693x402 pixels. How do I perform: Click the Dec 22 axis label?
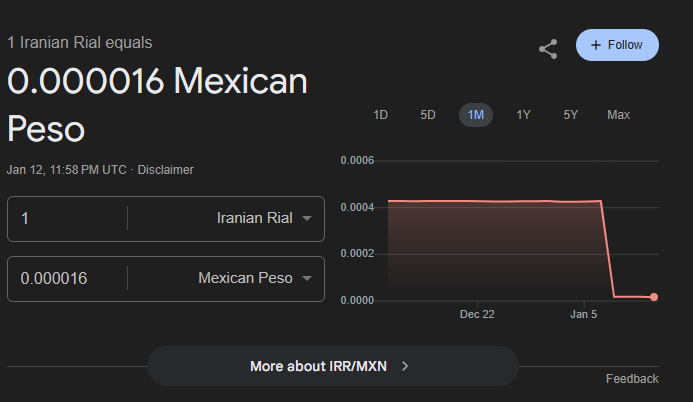477,314
